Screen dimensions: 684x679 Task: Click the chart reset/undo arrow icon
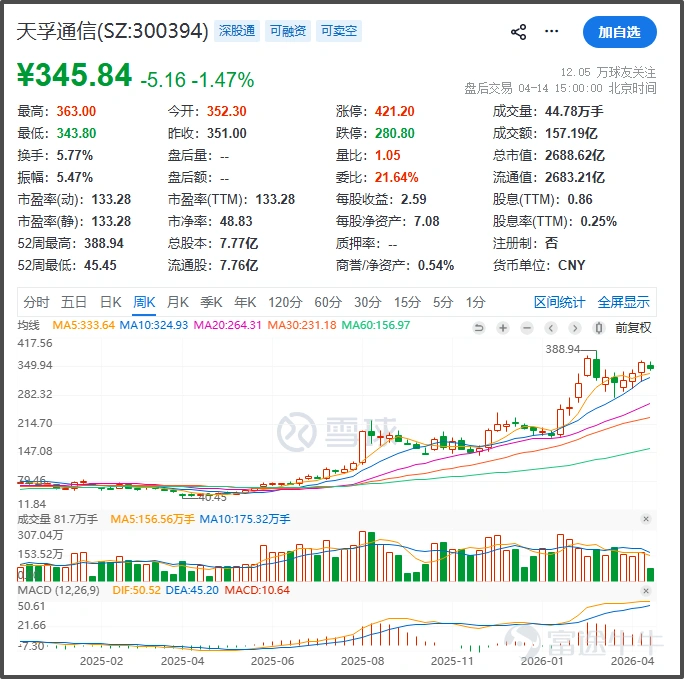[479, 328]
